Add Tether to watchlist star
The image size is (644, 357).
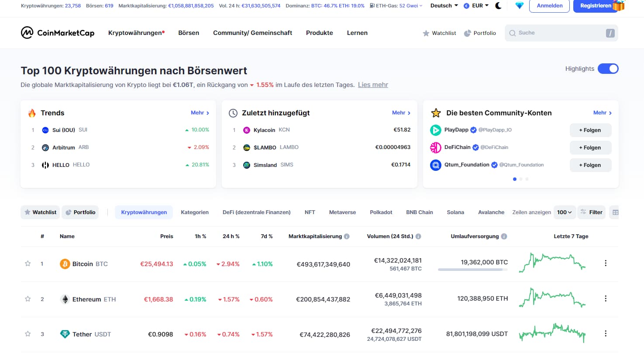point(28,334)
